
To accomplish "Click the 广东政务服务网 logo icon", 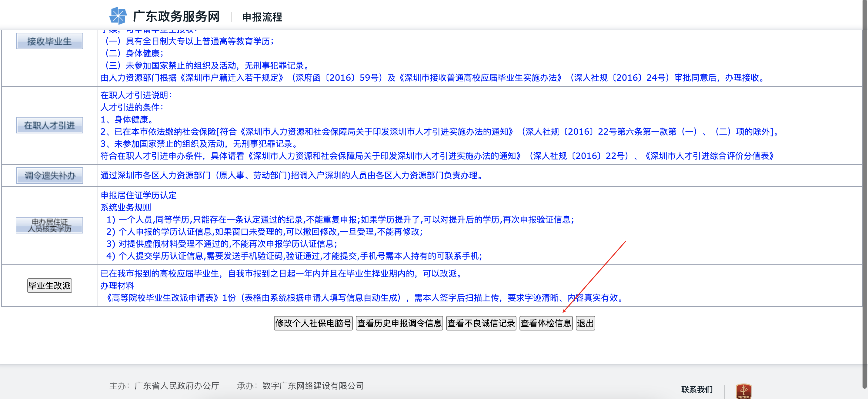I will tap(118, 15).
